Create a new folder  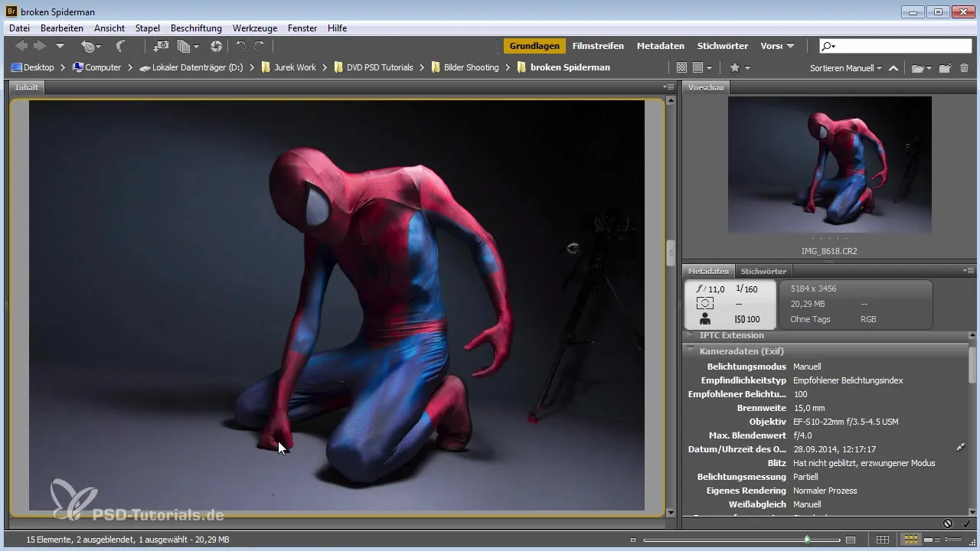tap(946, 67)
